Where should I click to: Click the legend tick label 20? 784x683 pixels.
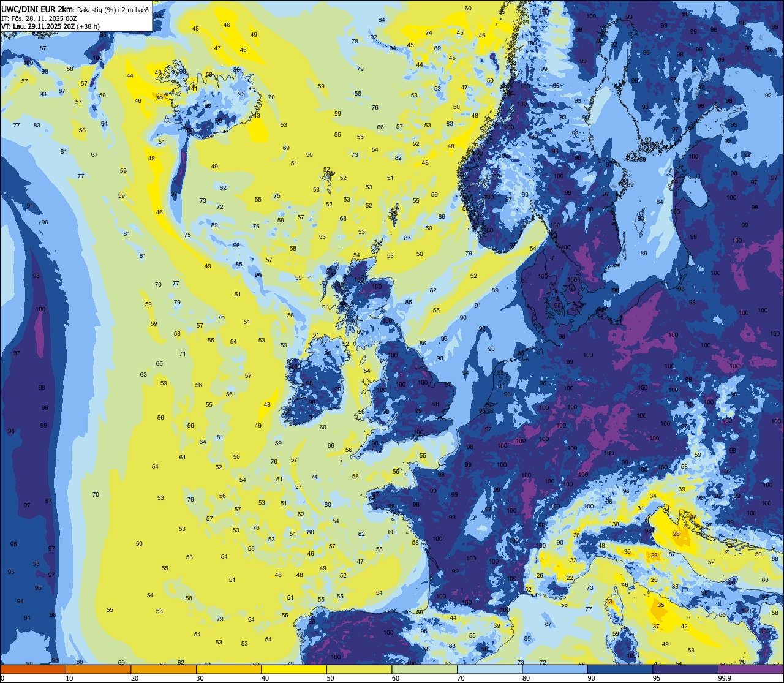click(x=134, y=678)
